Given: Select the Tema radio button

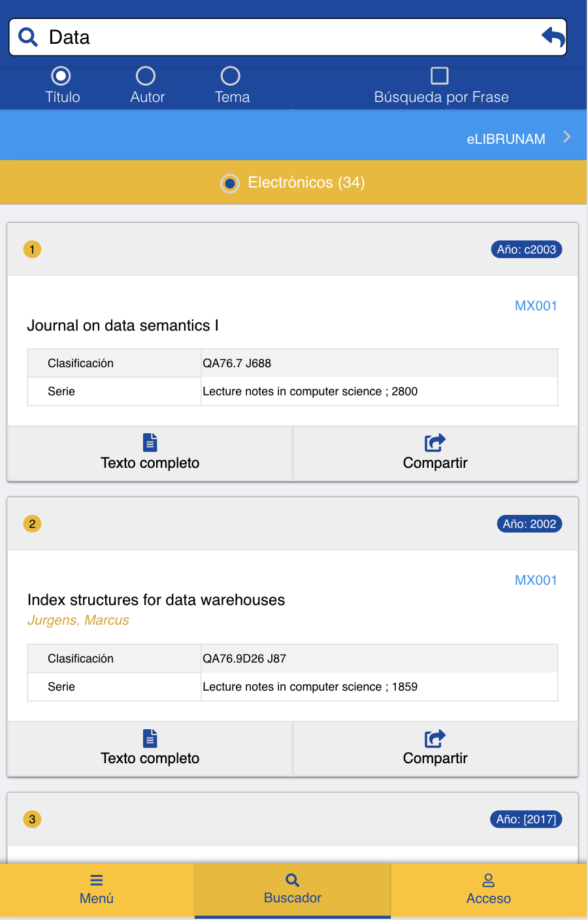Looking at the screenshot, I should (231, 76).
